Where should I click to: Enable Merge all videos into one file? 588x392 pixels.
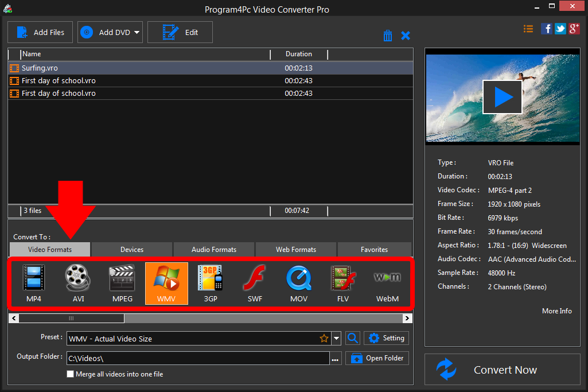click(x=71, y=374)
